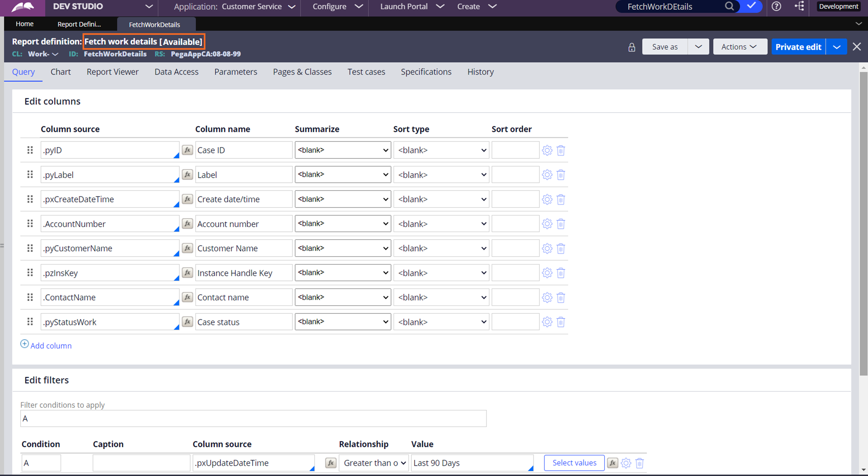Open the branch tree icon in header
Screen dimensions: 868x476
(x=800, y=6)
